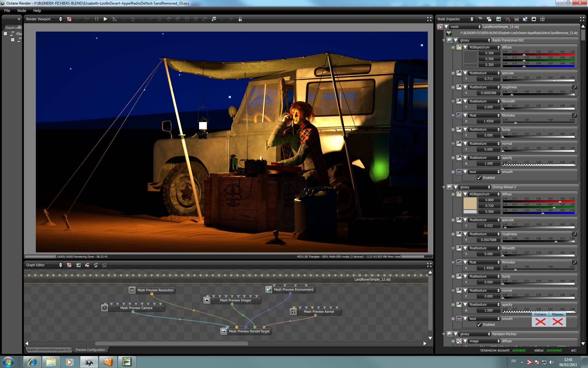The height and width of the screenshot is (368, 588).
Task: Pause the render
Action: pos(97,19)
